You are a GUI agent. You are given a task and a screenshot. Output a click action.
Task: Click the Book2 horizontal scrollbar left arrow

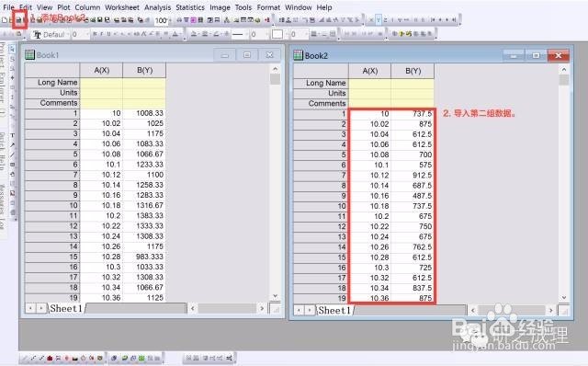[473, 310]
